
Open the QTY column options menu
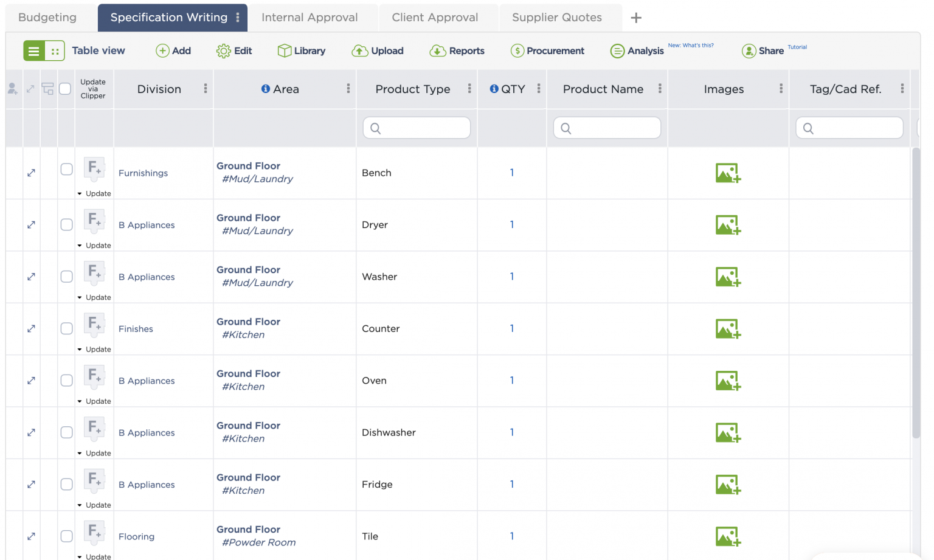coord(539,89)
